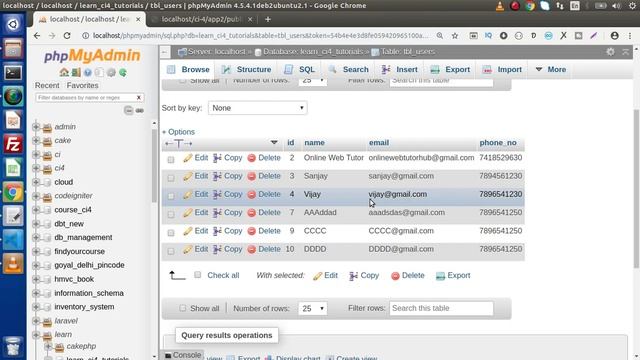640x360 pixels.
Task: Click Copy icon for the CCCC row
Action: [x=218, y=231]
